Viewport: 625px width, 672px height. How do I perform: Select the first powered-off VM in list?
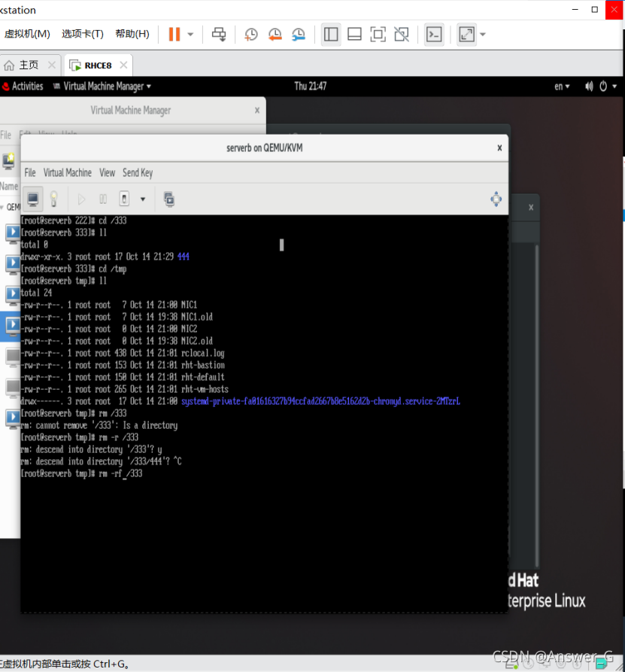pyautogui.click(x=13, y=357)
